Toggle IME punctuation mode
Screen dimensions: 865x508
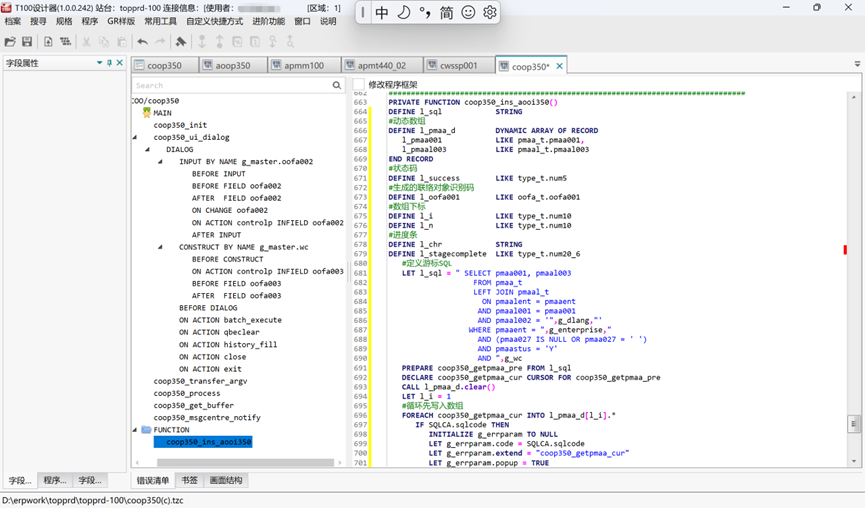425,13
